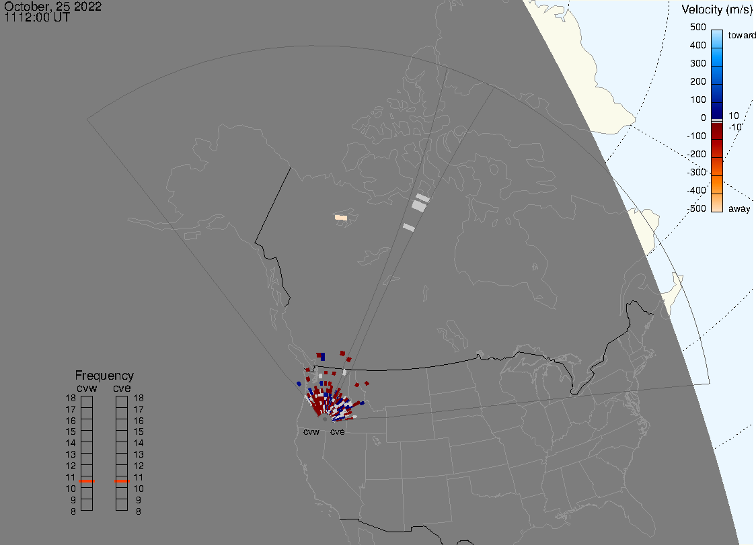Click the peach-colored velocity patch in northern Canada
This screenshot has height=545, width=756.
[x=341, y=218]
